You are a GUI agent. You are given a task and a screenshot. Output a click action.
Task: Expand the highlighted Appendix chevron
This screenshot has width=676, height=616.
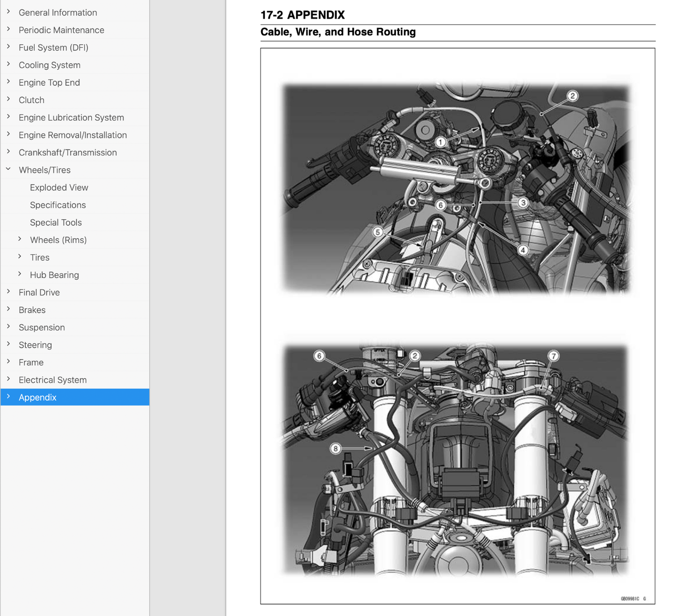(8, 397)
